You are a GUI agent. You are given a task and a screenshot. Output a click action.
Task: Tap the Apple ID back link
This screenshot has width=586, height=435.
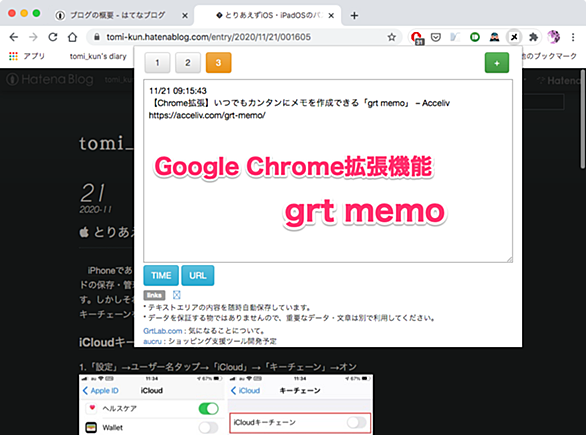pos(100,391)
